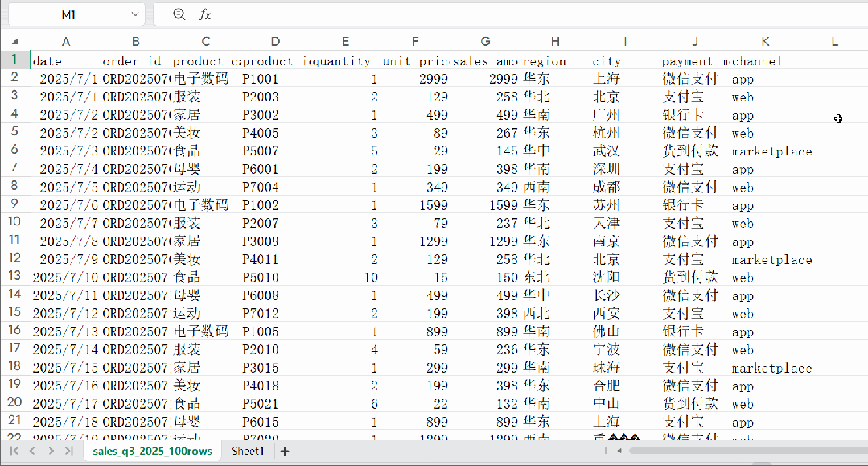Go to previous sheet arrow
This screenshot has height=466, width=868.
coord(32,451)
